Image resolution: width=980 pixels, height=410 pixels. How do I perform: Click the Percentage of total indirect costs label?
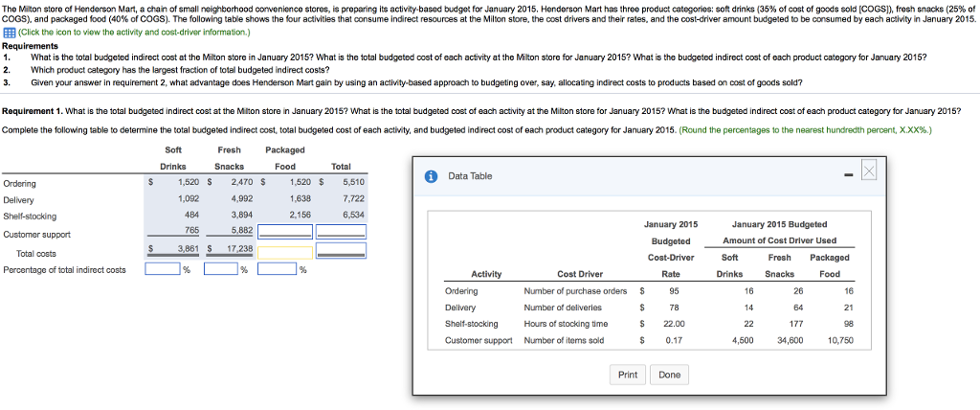point(64,270)
